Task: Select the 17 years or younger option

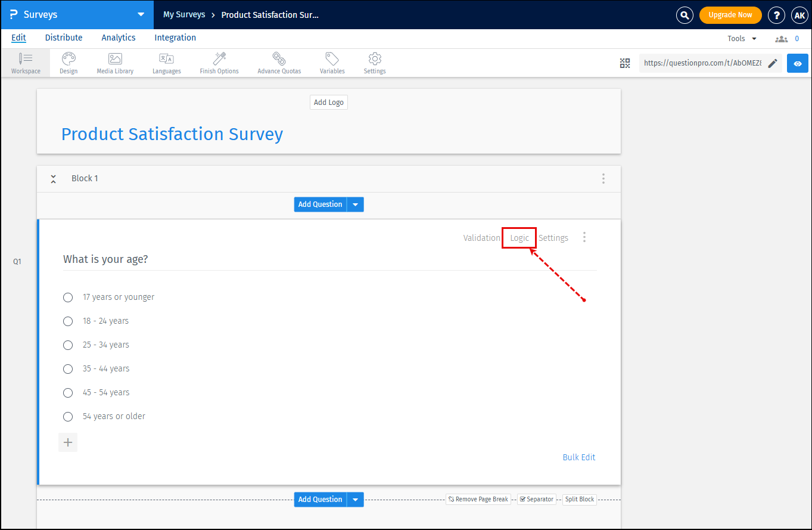Action: pyautogui.click(x=67, y=297)
